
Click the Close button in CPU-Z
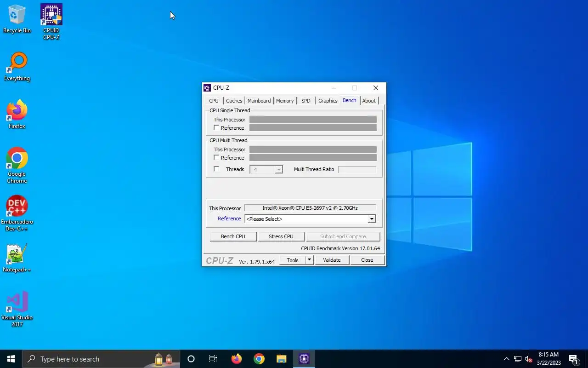367,260
